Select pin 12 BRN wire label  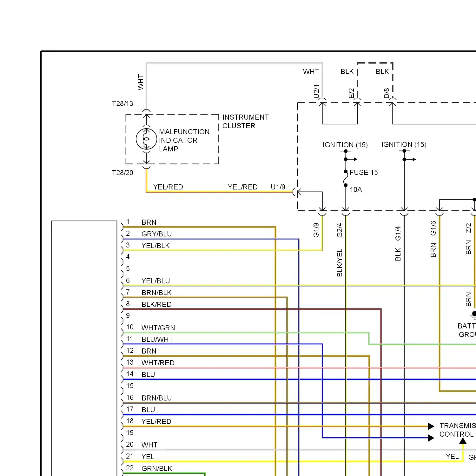click(149, 351)
